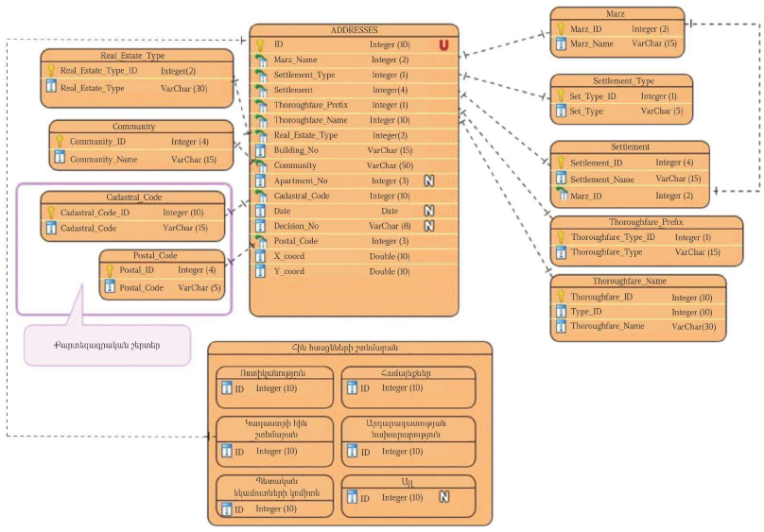Viewport: 764px width, 532px height.
Task: Select the Real_Estate_Type table title
Action: (132, 56)
